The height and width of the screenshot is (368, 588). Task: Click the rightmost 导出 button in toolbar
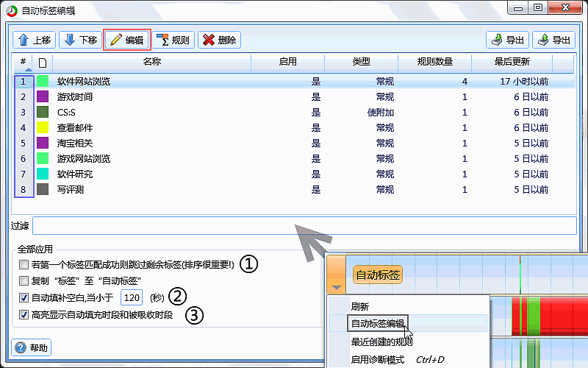tap(553, 40)
